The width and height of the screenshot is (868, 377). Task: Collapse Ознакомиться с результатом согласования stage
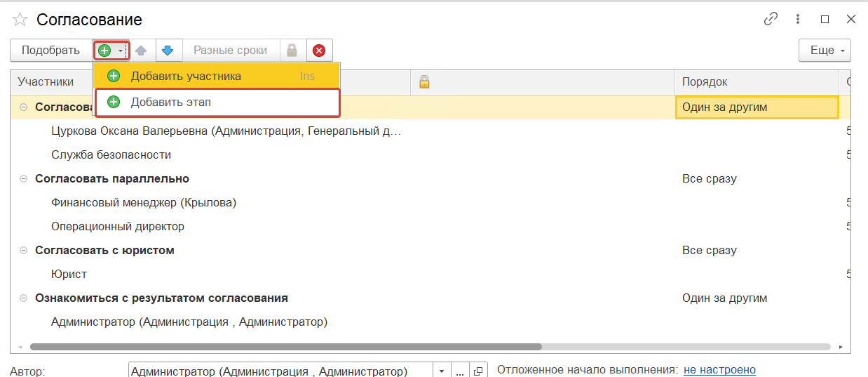[23, 298]
